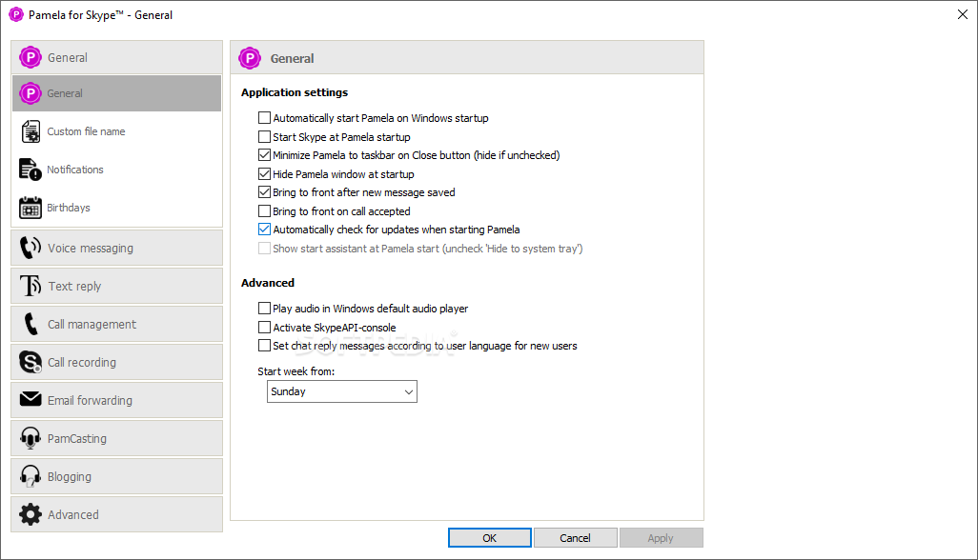This screenshot has width=978, height=560.
Task: Click the Call recording Skype icon
Action: (30, 362)
